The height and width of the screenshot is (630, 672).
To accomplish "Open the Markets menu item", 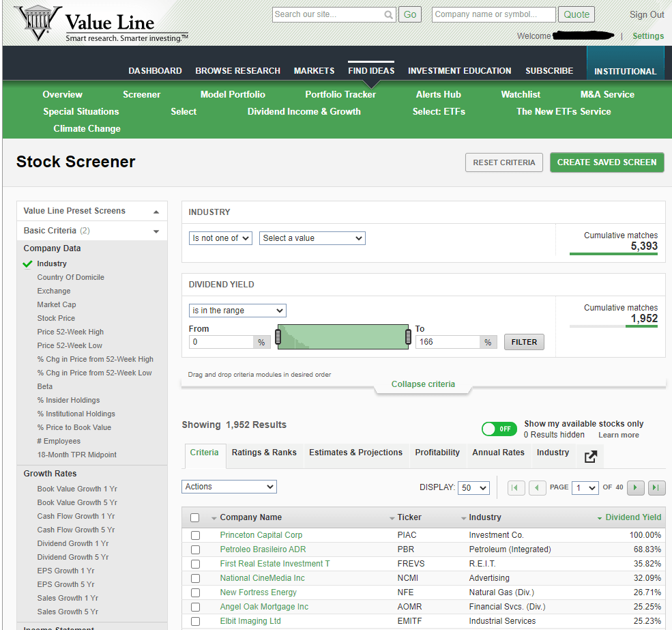I will 314,71.
